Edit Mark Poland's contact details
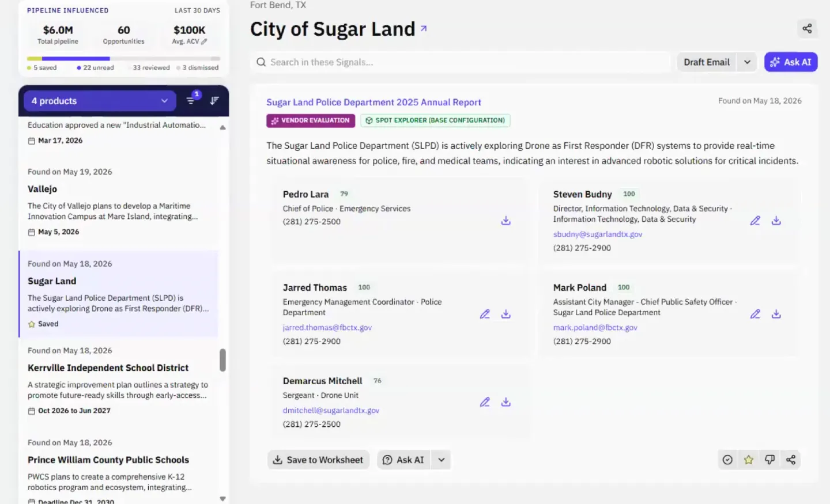The image size is (830, 504). [x=755, y=314]
